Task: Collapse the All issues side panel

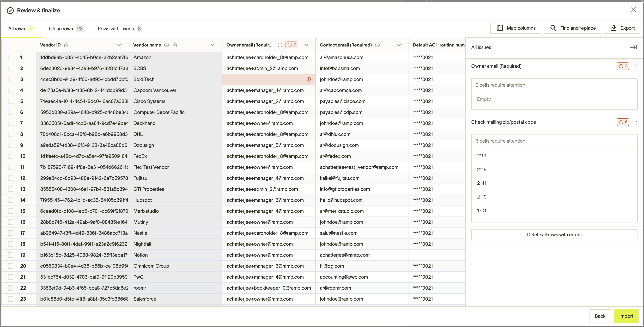Action: [633, 47]
